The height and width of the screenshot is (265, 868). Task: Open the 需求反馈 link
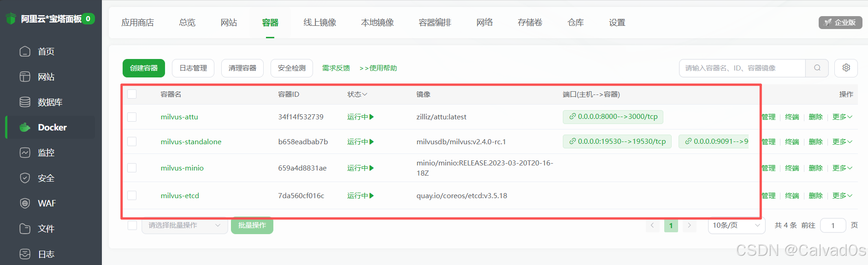pos(336,68)
